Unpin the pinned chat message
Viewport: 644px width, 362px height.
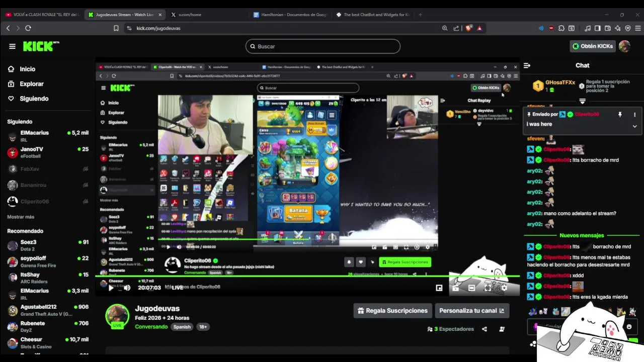point(620,115)
